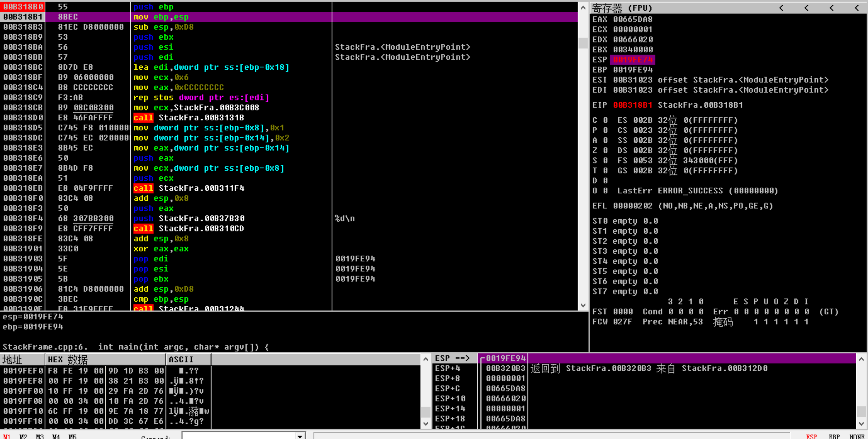The image size is (868, 439).
Task: Click the ASCII column header in dump
Action: coord(189,359)
